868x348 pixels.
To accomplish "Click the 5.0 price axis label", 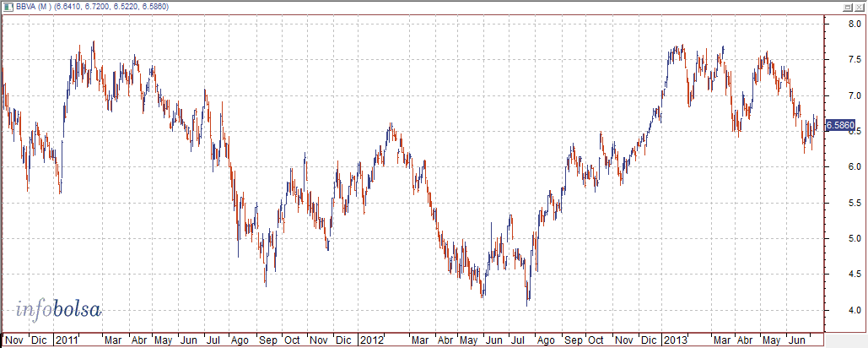I will click(x=853, y=238).
